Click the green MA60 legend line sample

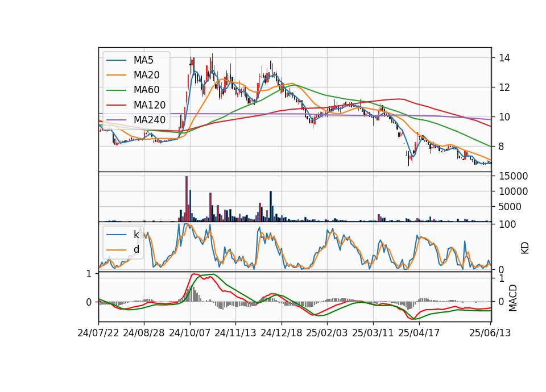pyautogui.click(x=116, y=90)
